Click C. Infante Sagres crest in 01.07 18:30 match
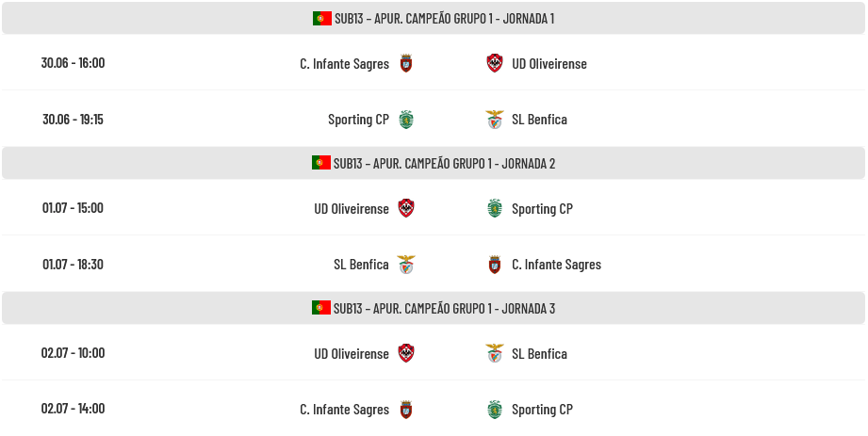The image size is (868, 436). pyautogui.click(x=495, y=265)
